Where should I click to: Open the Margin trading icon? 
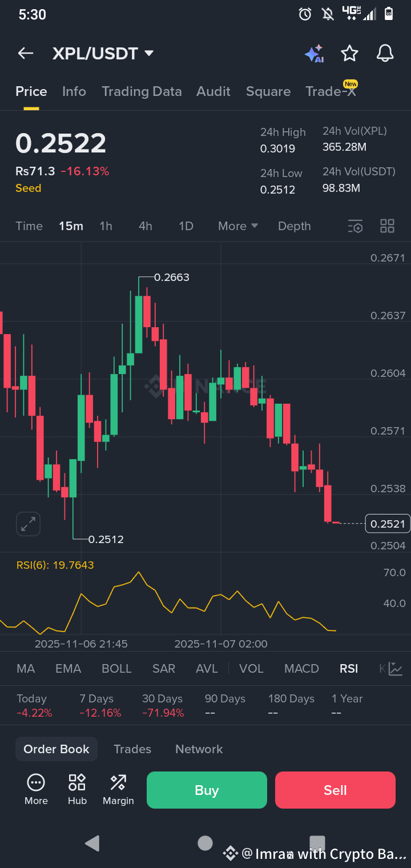click(x=118, y=782)
